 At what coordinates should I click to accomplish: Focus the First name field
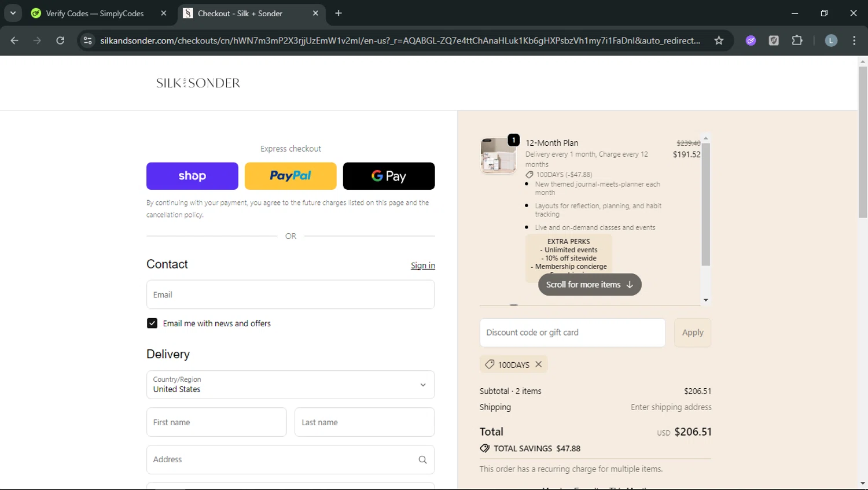216,422
